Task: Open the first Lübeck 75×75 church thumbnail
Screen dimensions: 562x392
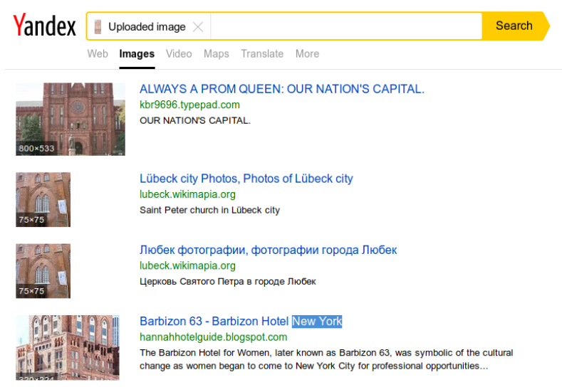Action: [43, 199]
